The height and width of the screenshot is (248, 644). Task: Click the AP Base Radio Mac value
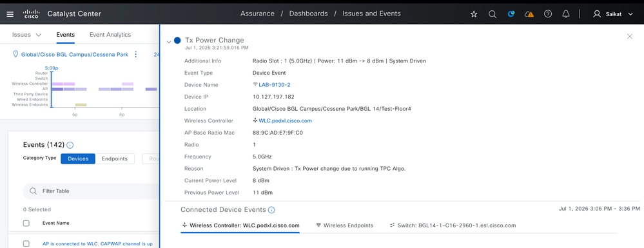(278, 133)
